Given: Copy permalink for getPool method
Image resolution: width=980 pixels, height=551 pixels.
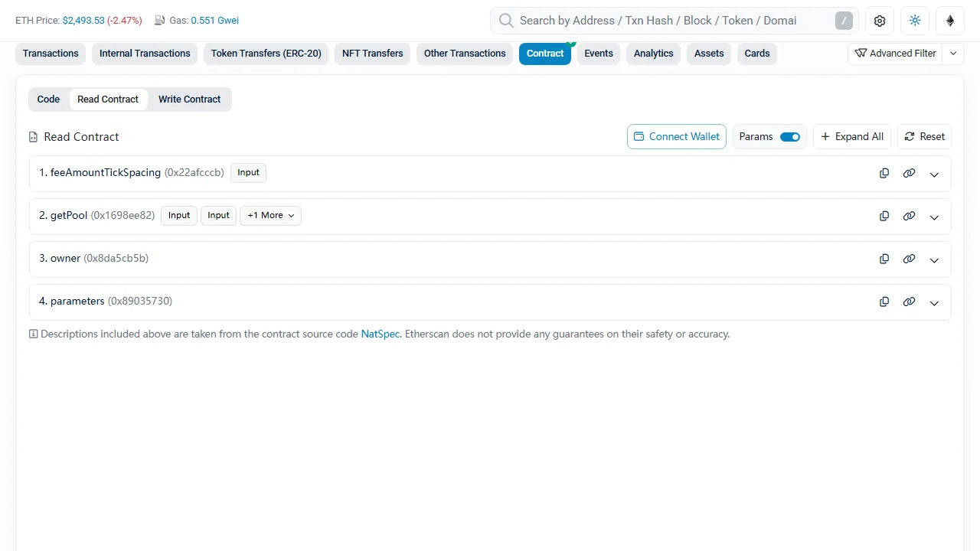Looking at the screenshot, I should (x=909, y=216).
